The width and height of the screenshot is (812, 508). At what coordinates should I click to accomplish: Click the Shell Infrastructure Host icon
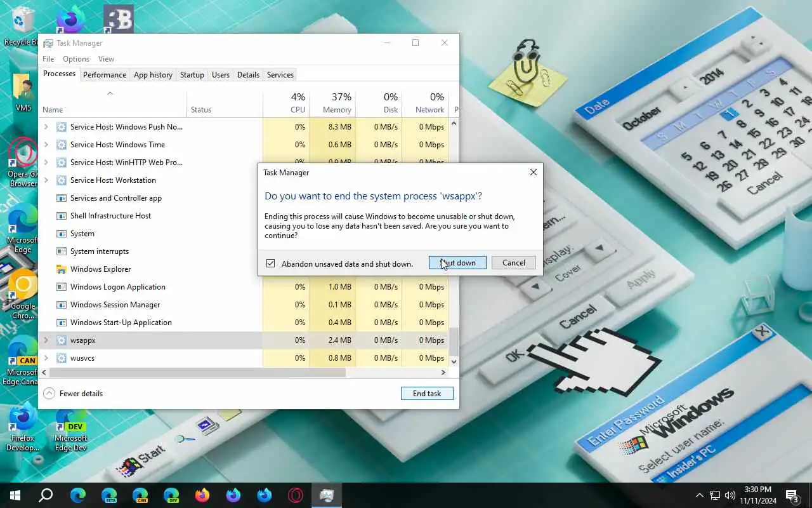coord(62,216)
